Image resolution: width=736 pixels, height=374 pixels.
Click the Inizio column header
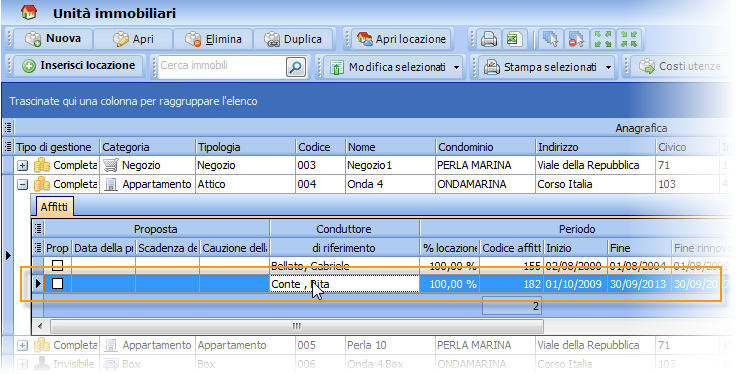(575, 247)
